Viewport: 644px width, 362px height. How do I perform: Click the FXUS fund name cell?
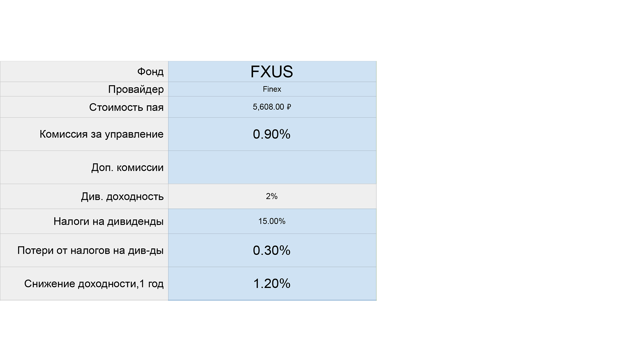coord(272,72)
